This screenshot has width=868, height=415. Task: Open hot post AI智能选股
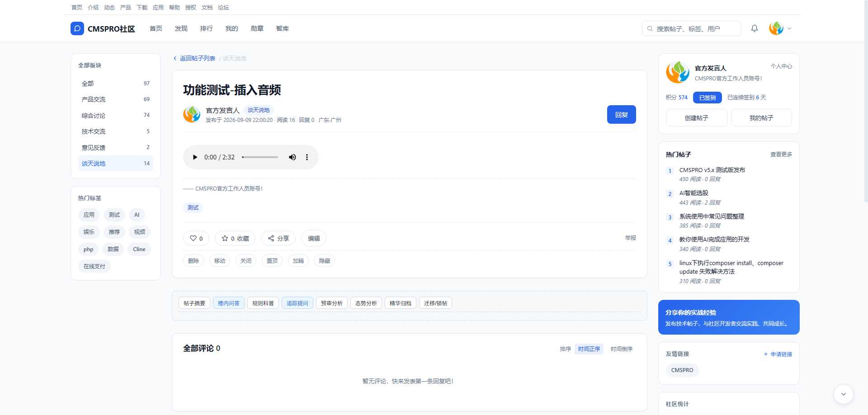point(694,193)
